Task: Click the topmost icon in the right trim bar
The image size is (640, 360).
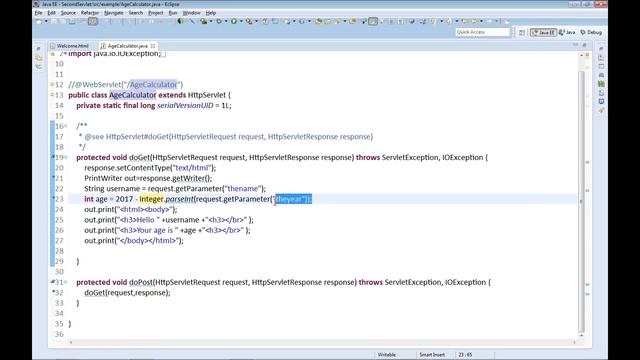Action: pyautogui.click(x=601, y=49)
